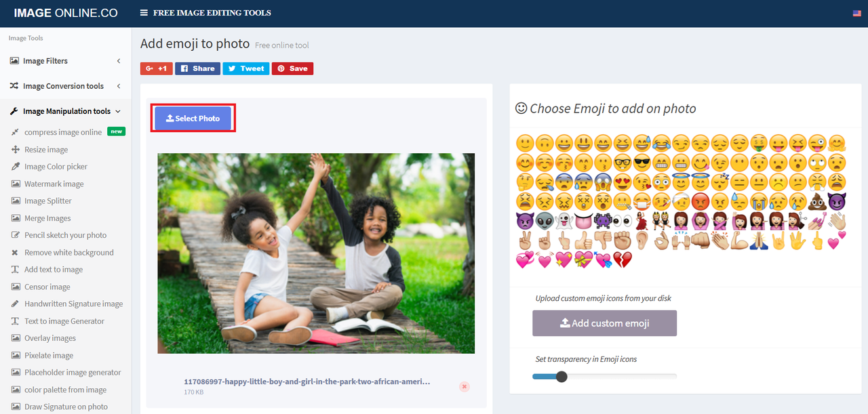Screen dimensions: 868x414
Task: Click the uploaded children photo preview
Action: point(316,253)
